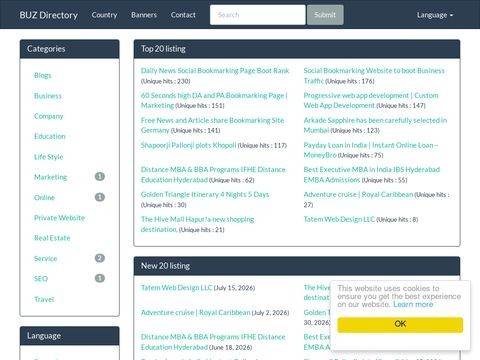480x360 pixels.
Task: Open Best Executive MBA in India link in Top 20
Action: click(372, 175)
